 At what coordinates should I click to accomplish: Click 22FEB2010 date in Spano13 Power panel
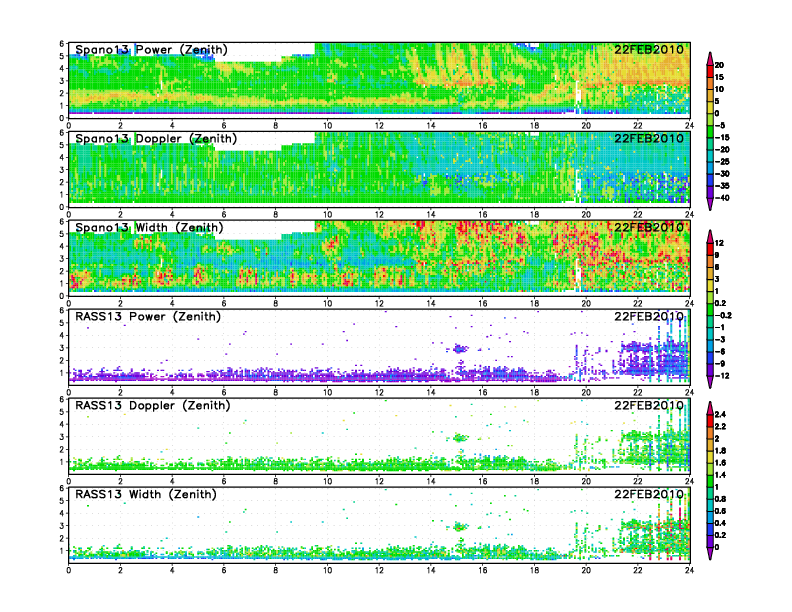(x=649, y=49)
